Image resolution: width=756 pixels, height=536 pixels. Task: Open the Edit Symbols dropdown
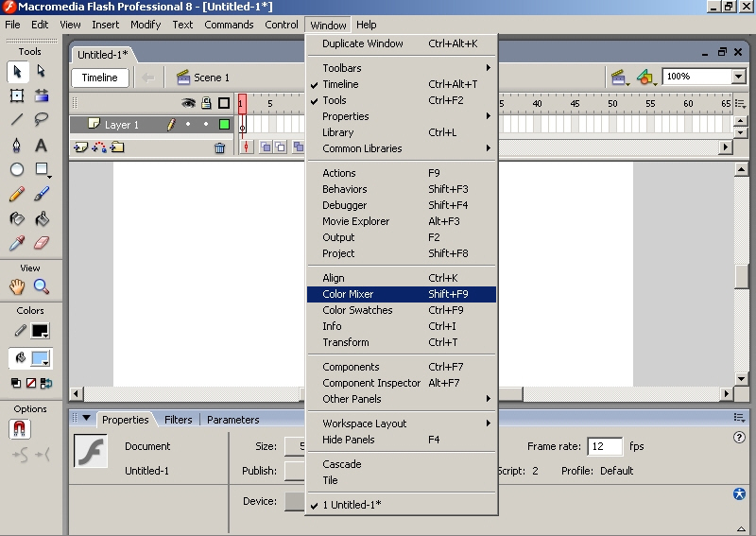click(646, 78)
